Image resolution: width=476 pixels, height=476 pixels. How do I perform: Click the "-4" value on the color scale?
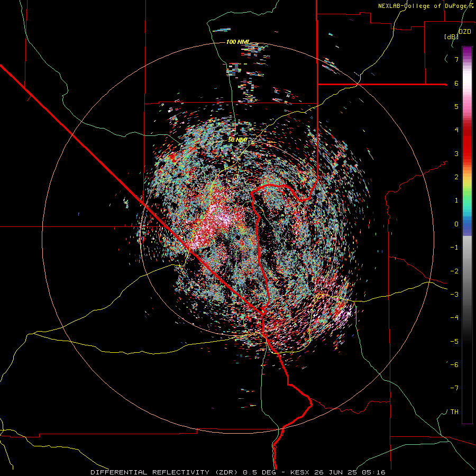click(454, 317)
